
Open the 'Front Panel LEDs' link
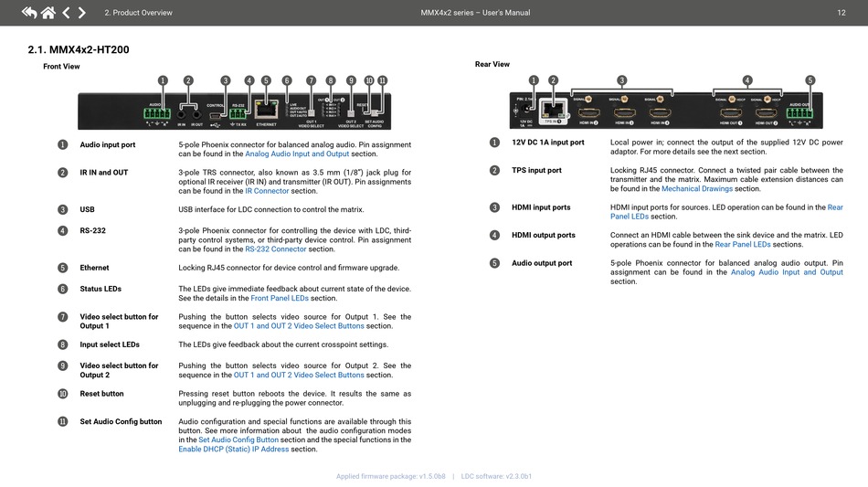pyautogui.click(x=280, y=298)
